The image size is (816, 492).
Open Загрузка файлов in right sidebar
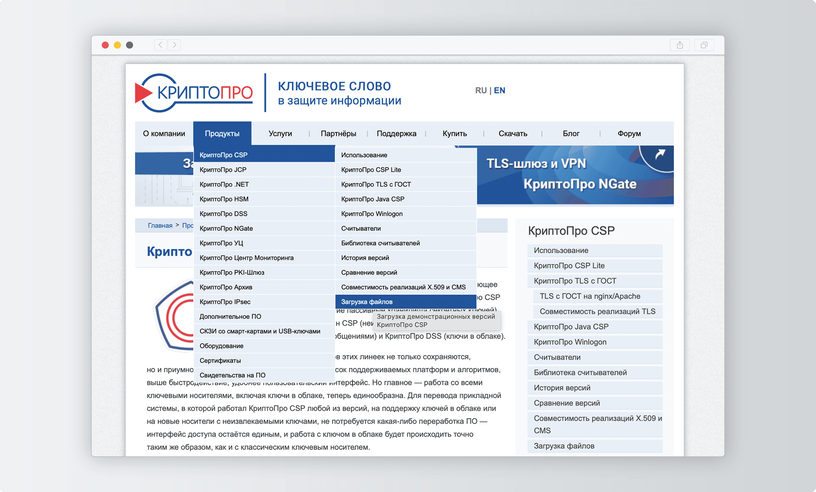pyautogui.click(x=595, y=446)
